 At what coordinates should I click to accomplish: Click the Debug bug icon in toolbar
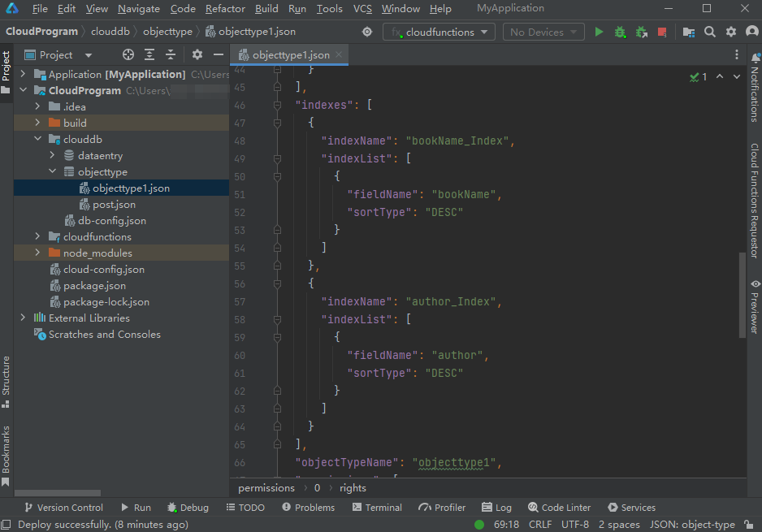point(620,32)
